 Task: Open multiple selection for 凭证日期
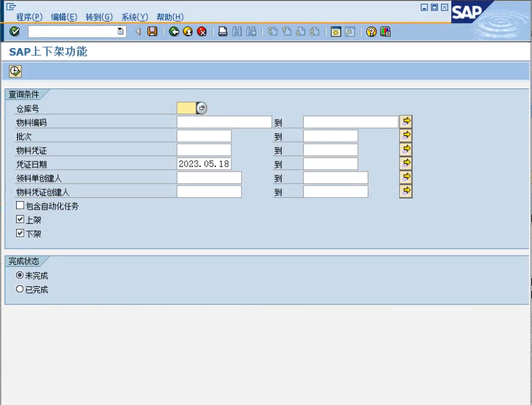pyautogui.click(x=405, y=163)
